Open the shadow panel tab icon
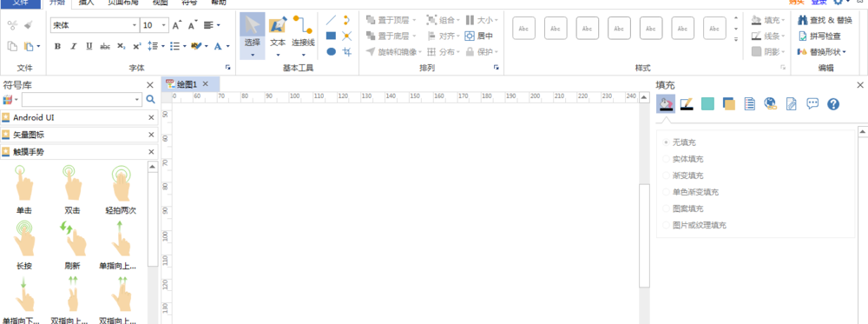Image resolution: width=868 pixels, height=324 pixels. [x=728, y=103]
